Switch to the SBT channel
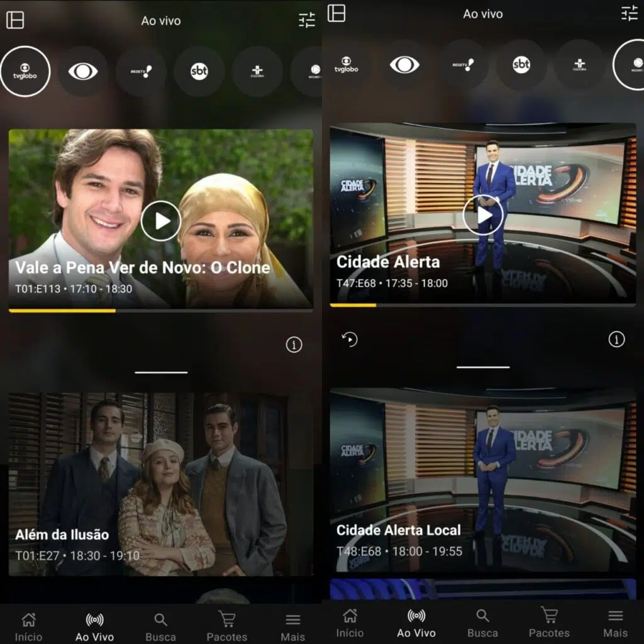 pyautogui.click(x=199, y=72)
